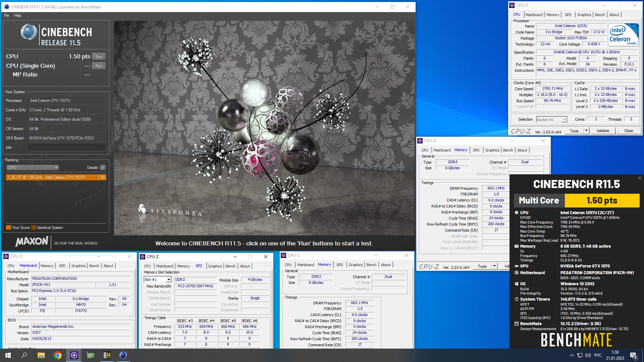The height and width of the screenshot is (362, 644).
Task: Click the BenchMate OS Windows icon
Action: point(517,284)
